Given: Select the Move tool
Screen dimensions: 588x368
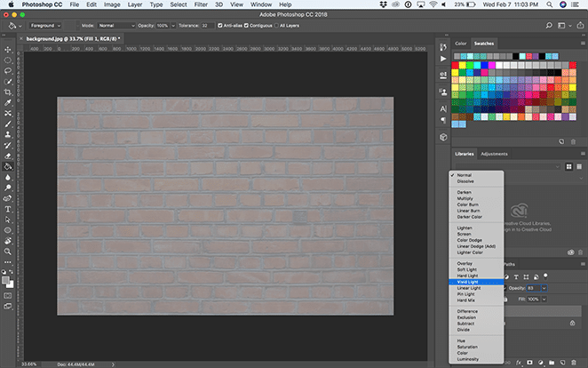Looking at the screenshot, I should (8, 49).
